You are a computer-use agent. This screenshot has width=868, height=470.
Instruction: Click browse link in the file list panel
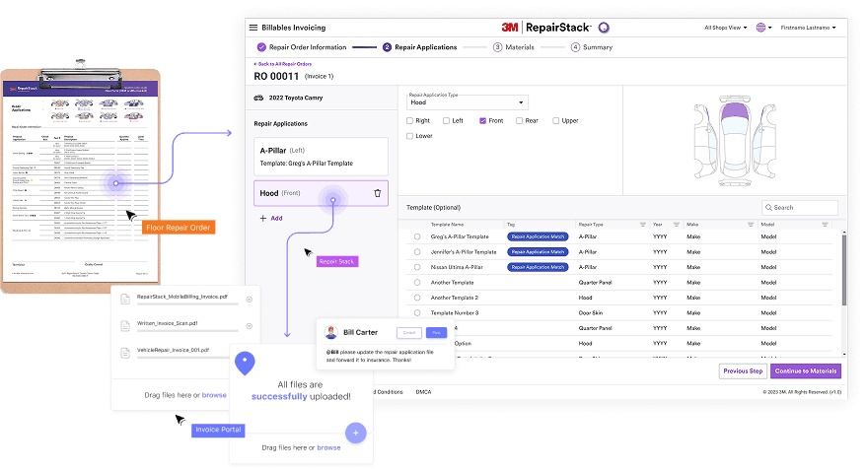coord(214,395)
